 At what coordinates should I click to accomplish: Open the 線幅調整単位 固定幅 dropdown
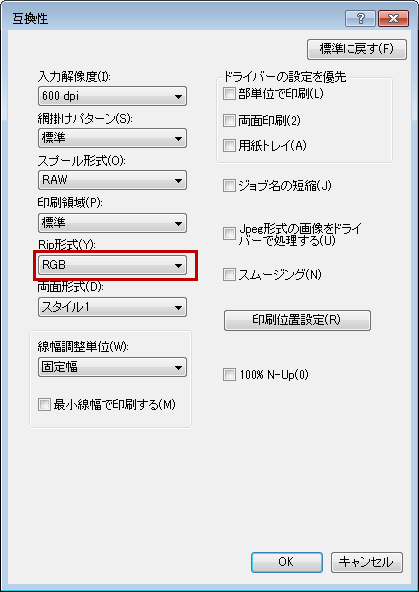point(112,367)
